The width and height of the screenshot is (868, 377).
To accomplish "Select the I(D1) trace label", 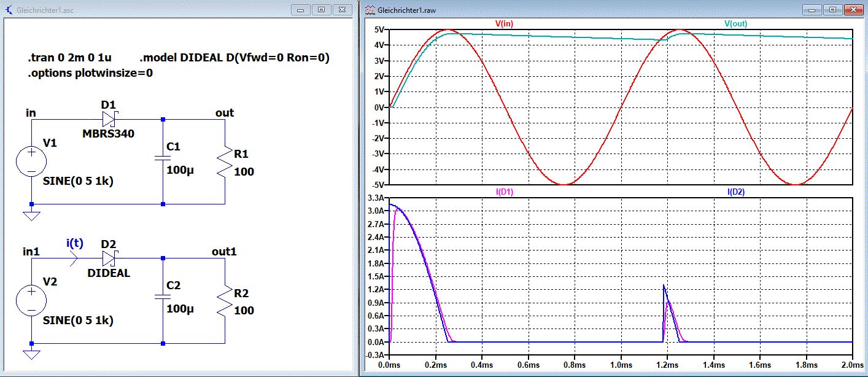I will pyautogui.click(x=505, y=192).
